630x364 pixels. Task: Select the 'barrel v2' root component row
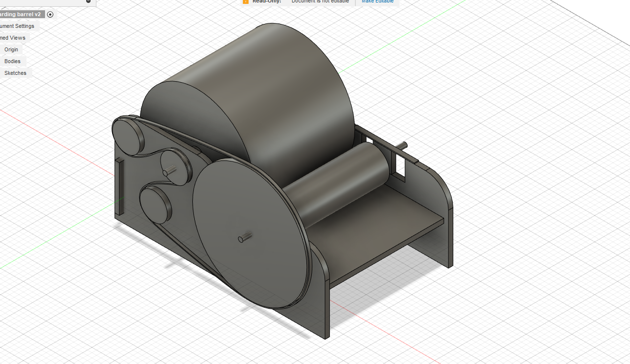click(22, 14)
